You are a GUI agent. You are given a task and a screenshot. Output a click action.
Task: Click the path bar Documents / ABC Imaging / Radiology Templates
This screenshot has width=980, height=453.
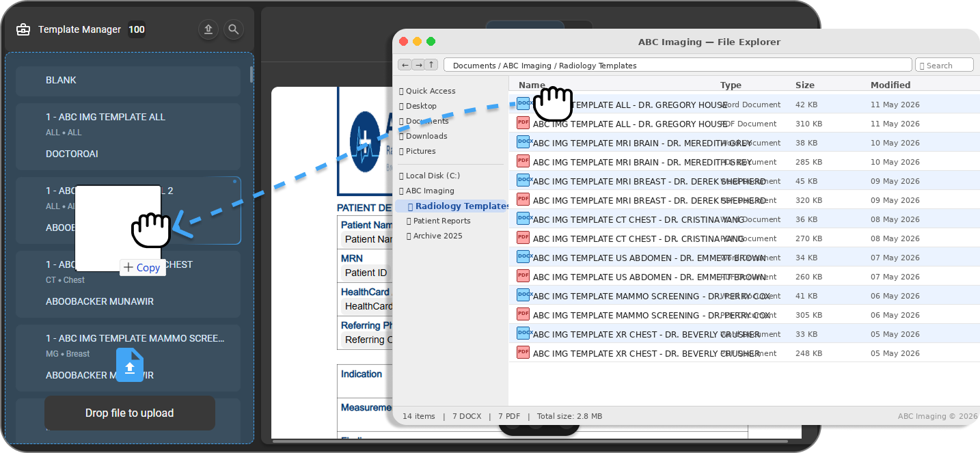[677, 65]
